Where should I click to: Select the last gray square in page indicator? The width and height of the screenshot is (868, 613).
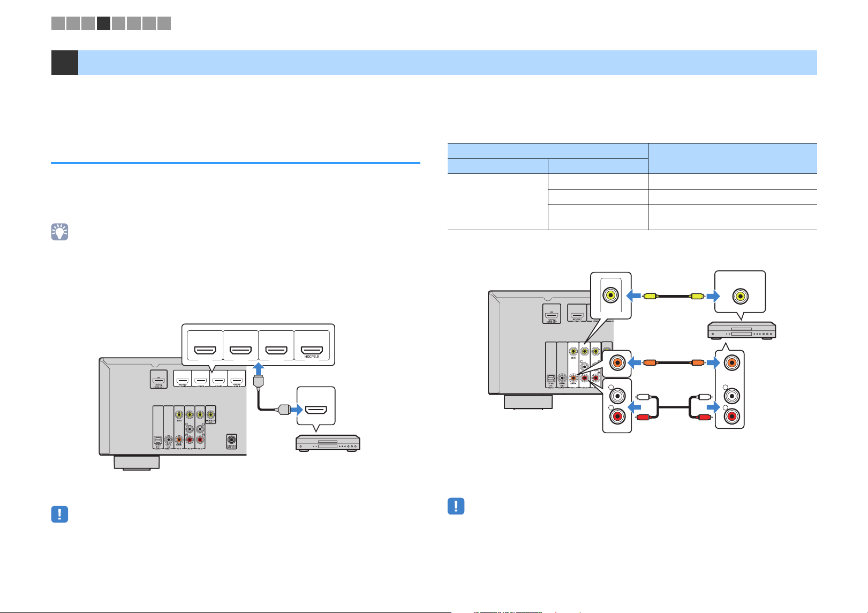164,23
